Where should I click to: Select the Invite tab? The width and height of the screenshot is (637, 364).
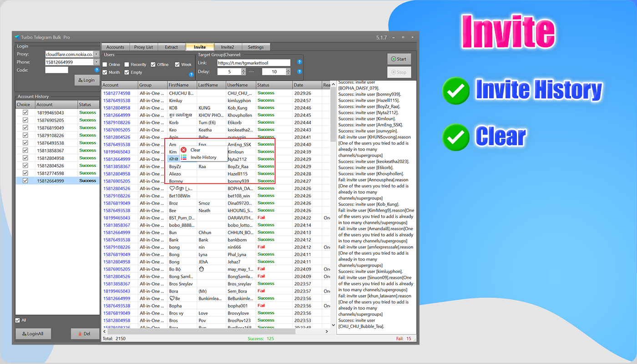pos(200,47)
